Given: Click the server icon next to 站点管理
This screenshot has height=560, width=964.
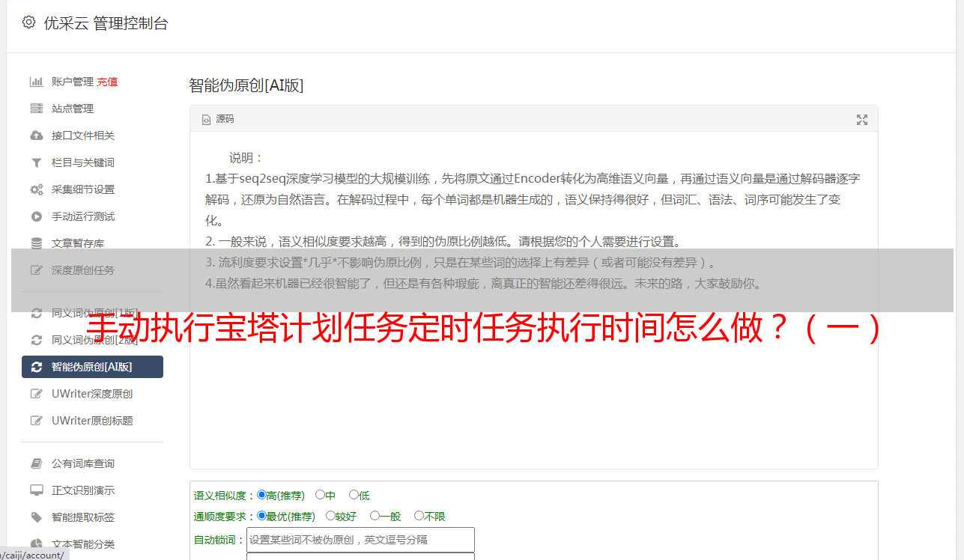Looking at the screenshot, I should (36, 109).
